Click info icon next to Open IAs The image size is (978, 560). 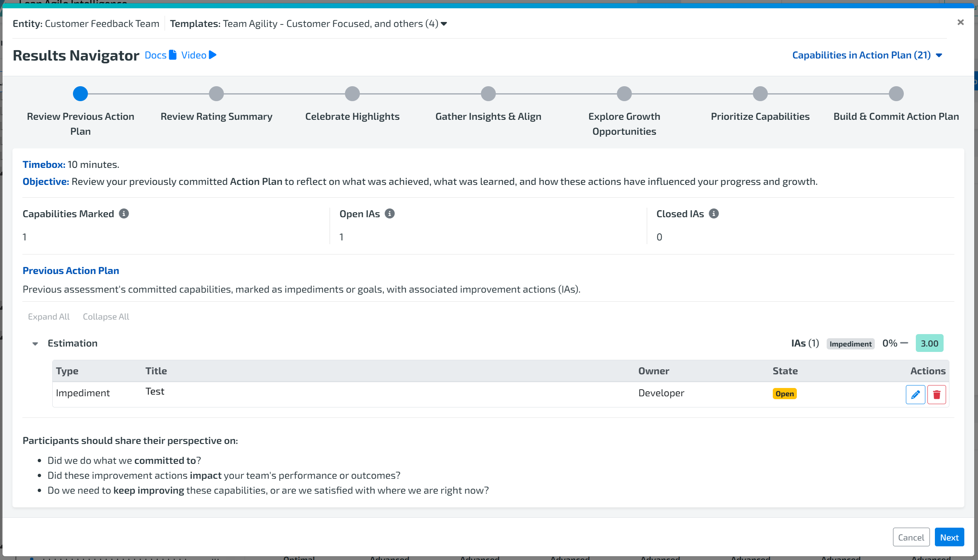(389, 213)
